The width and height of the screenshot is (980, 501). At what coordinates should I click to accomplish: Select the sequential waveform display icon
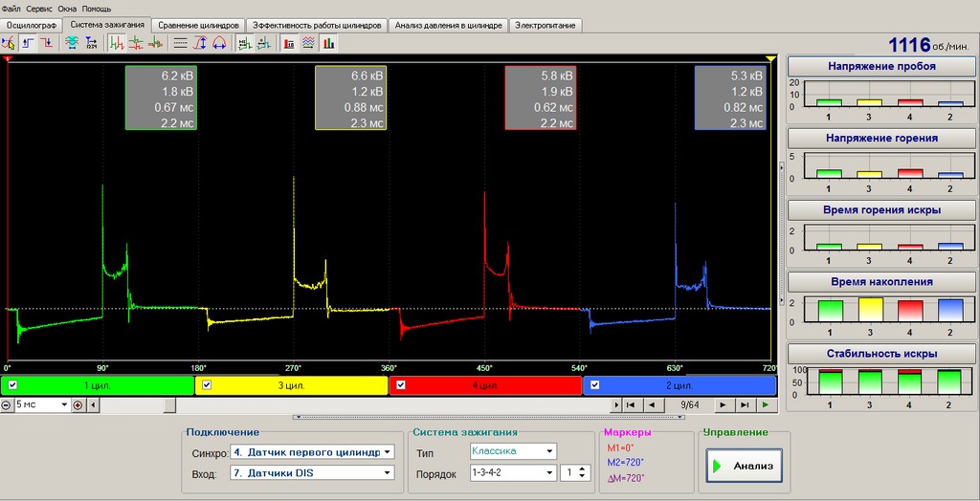[116, 43]
